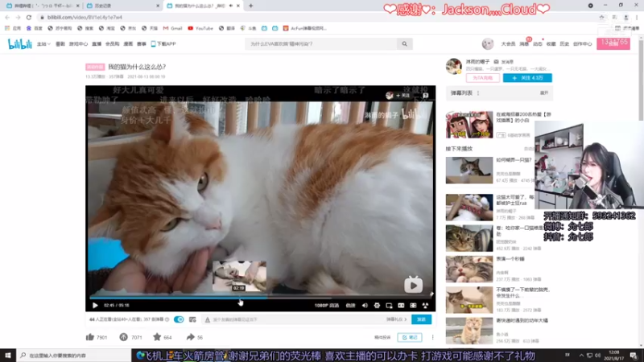Screen dimensions: 644x362
Task: Open 表演一个秒睡 recommended thumbnail
Action: coord(469,269)
